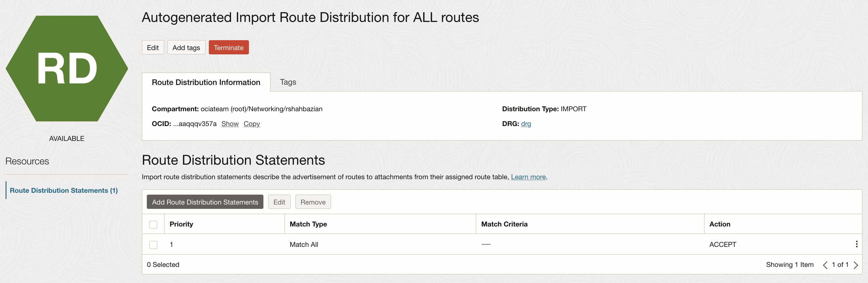Check the select-all checkbox in table header
This screenshot has height=283, width=868.
point(153,224)
